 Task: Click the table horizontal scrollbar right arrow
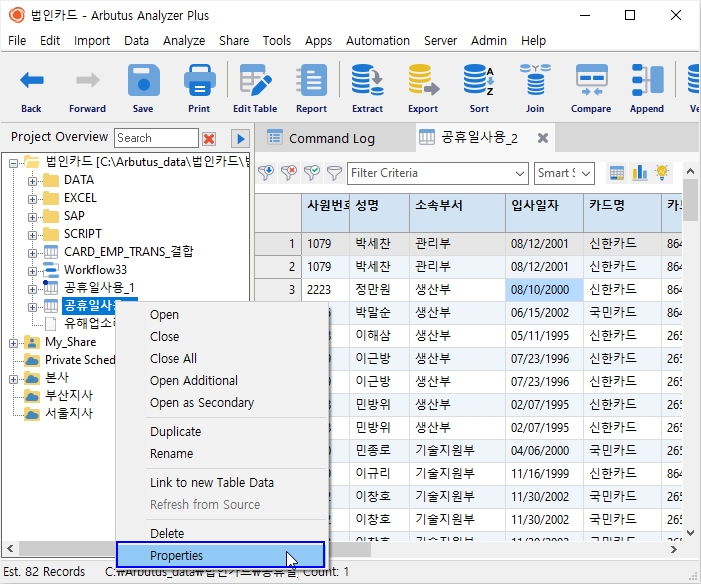tap(674, 549)
